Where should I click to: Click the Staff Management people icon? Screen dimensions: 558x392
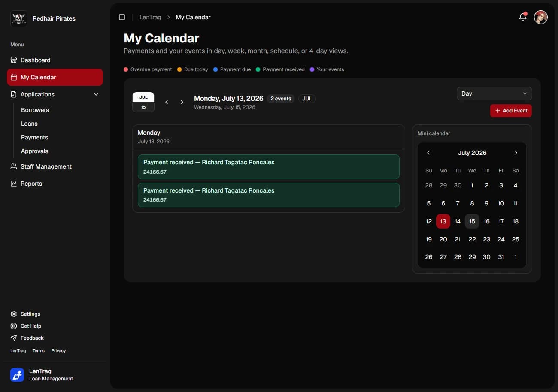pyautogui.click(x=14, y=166)
